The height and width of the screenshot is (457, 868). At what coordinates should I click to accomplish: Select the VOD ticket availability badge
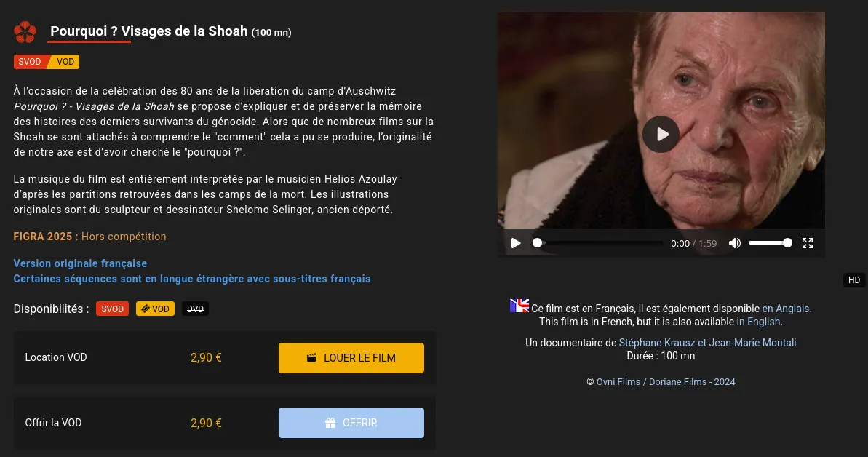pos(155,309)
